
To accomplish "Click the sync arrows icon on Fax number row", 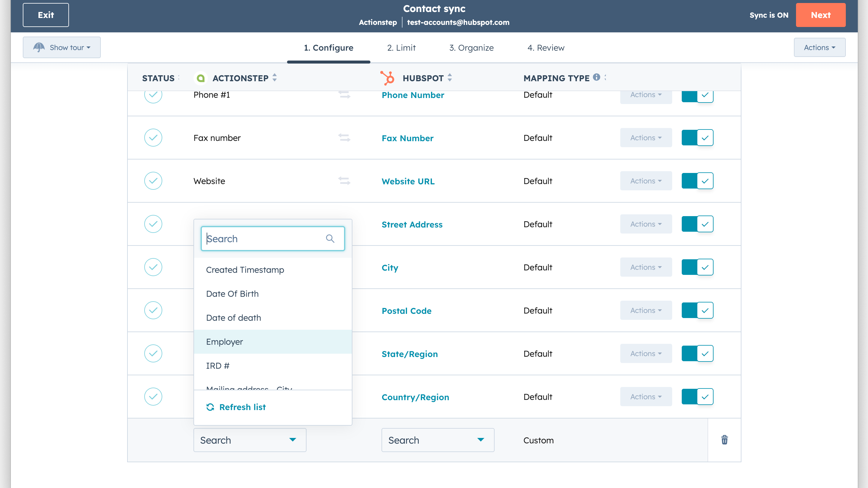I will (344, 137).
